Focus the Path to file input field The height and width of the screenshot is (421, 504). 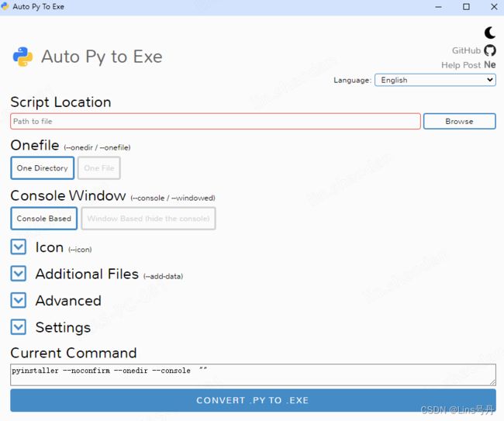point(216,122)
